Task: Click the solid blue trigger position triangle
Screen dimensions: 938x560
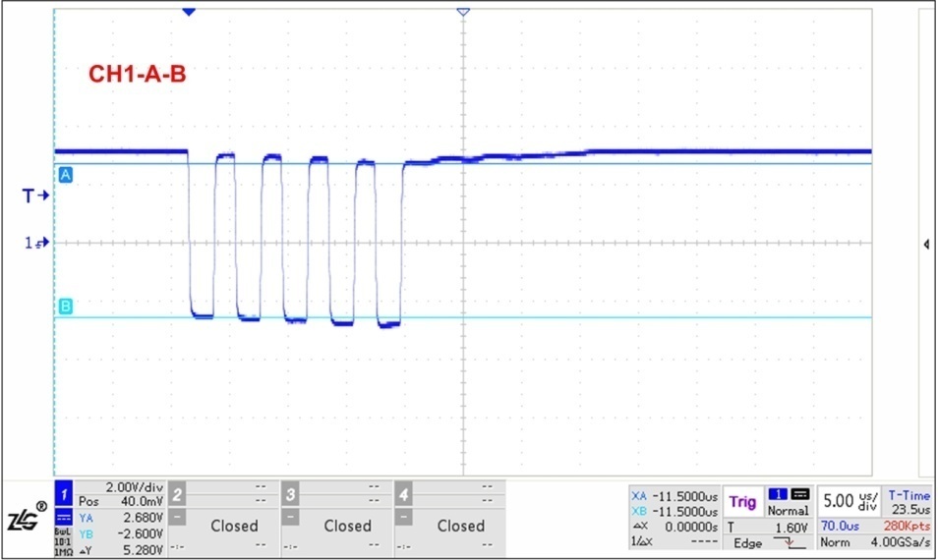Action: 190,12
